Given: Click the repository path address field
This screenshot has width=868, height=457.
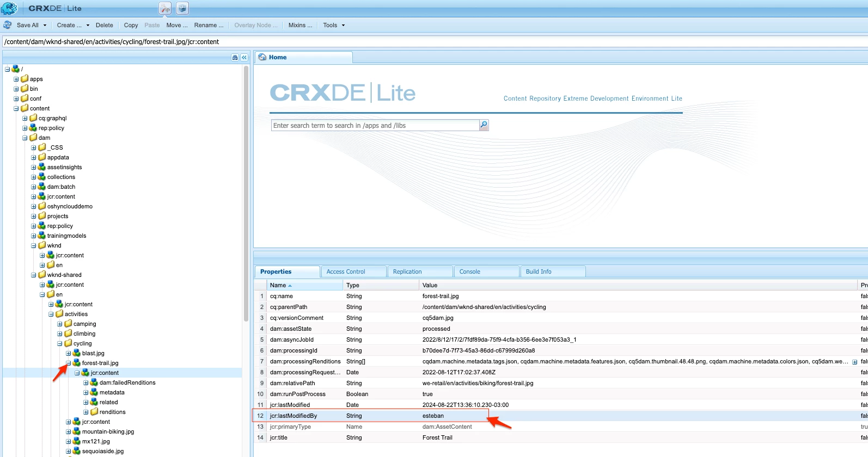Looking at the screenshot, I should pyautogui.click(x=435, y=41).
